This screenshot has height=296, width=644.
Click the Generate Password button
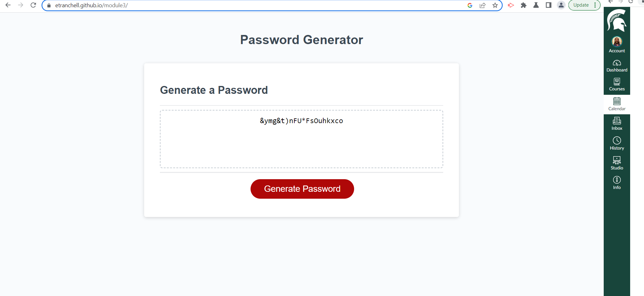coord(302,189)
